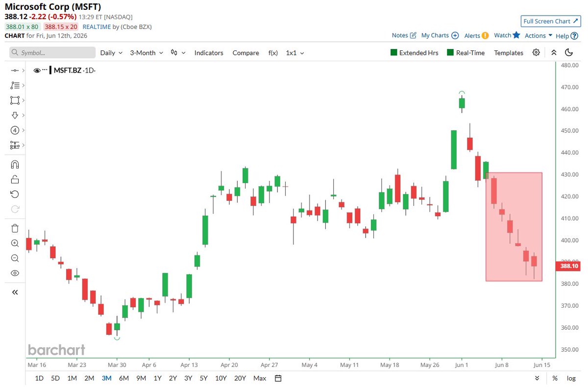Select the line drawing tool
588x387 pixels.
click(15, 71)
